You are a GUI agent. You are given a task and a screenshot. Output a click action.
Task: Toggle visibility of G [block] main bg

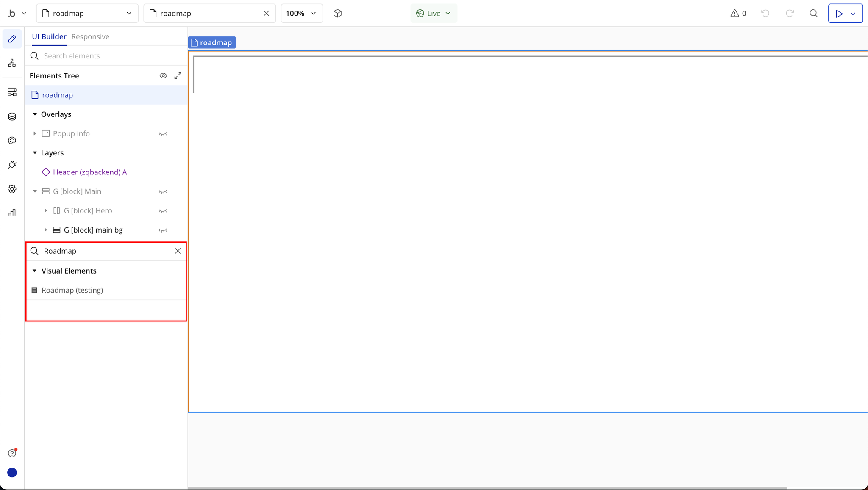tap(163, 230)
